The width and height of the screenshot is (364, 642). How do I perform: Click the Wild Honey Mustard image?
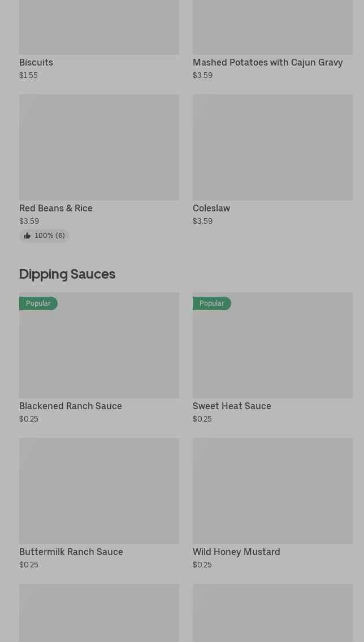point(272,491)
